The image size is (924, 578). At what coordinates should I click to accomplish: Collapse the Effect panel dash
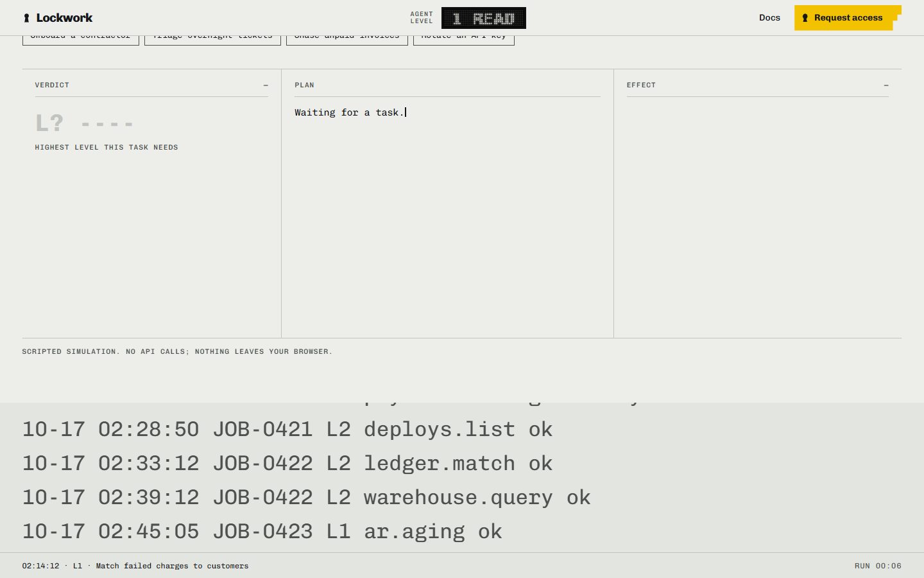point(886,85)
